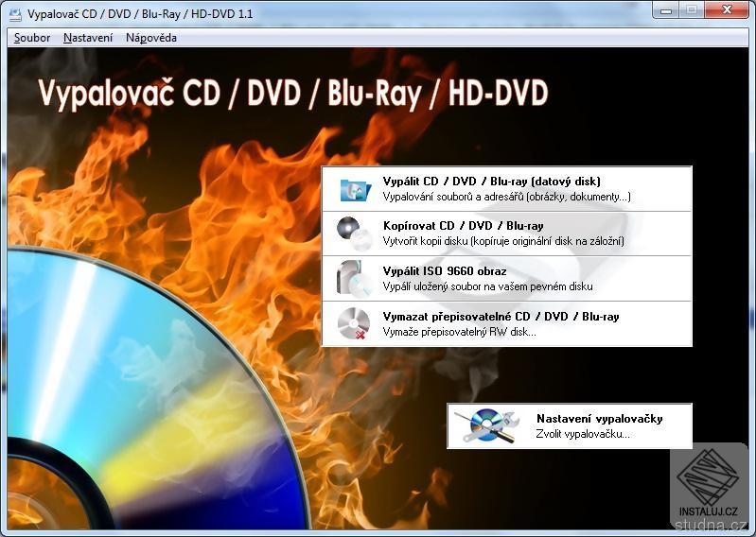
Task: Select Vypálit CD / DVD / Blu-ray (datový disk)
Action: coord(507,189)
